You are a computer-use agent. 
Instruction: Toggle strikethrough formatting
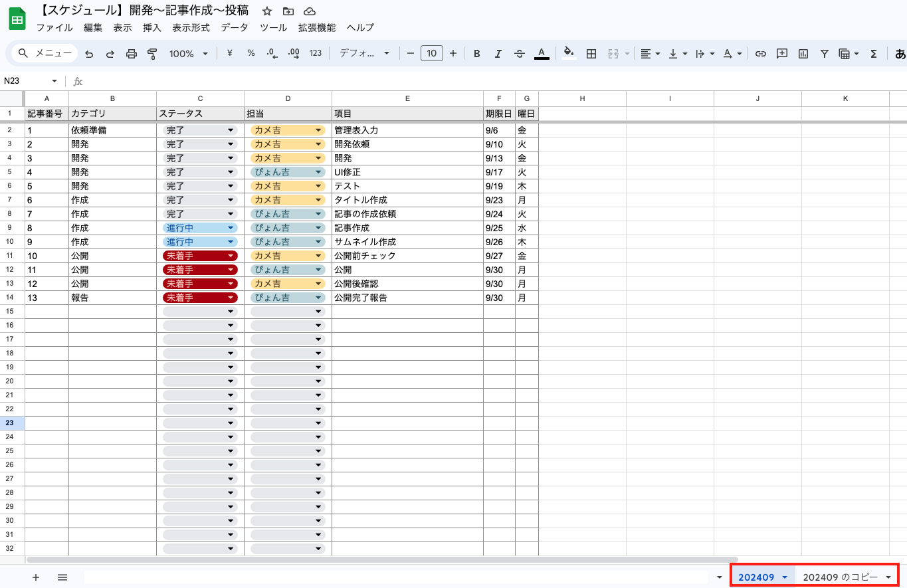(x=520, y=54)
